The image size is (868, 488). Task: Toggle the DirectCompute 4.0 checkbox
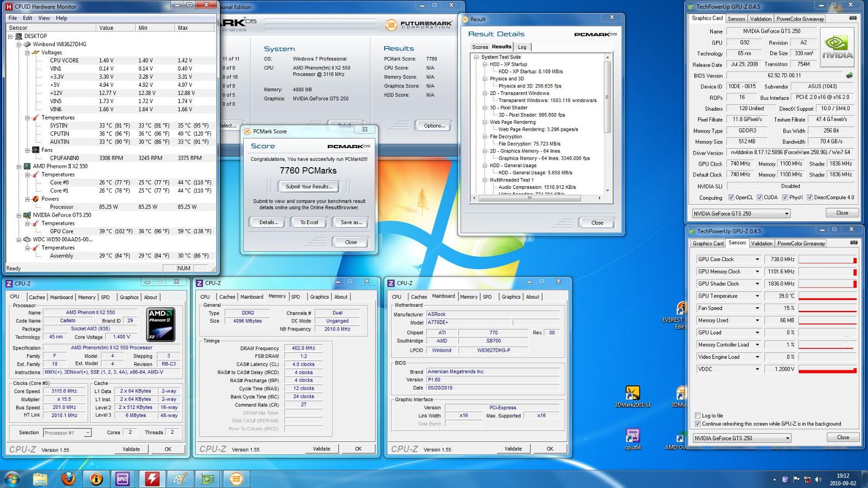[809, 198]
